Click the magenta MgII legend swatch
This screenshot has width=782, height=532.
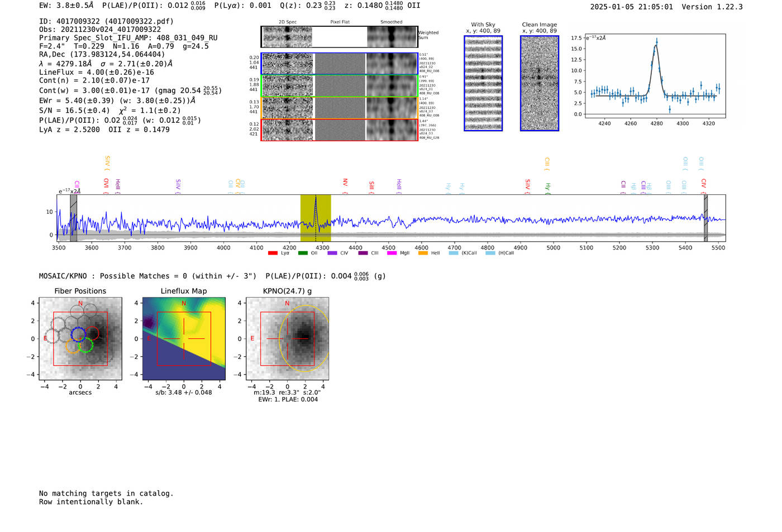[392, 253]
